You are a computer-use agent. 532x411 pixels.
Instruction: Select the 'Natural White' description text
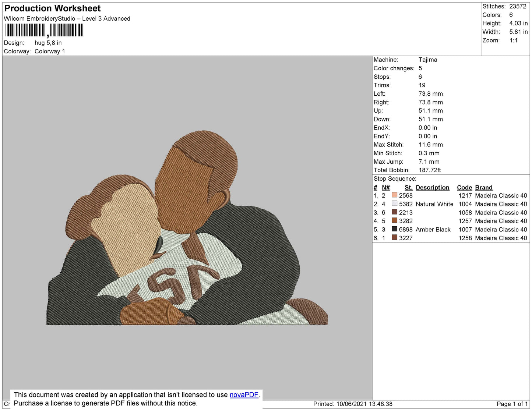(434, 204)
